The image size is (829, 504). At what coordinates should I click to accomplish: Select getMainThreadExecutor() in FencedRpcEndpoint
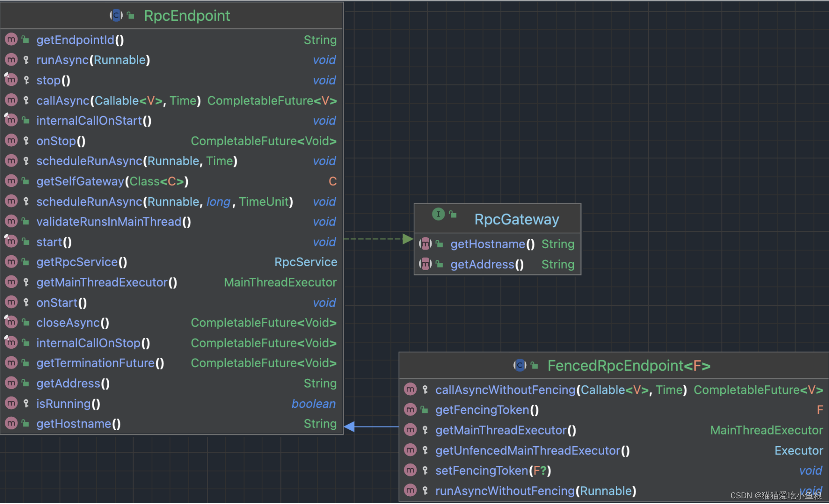(506, 430)
